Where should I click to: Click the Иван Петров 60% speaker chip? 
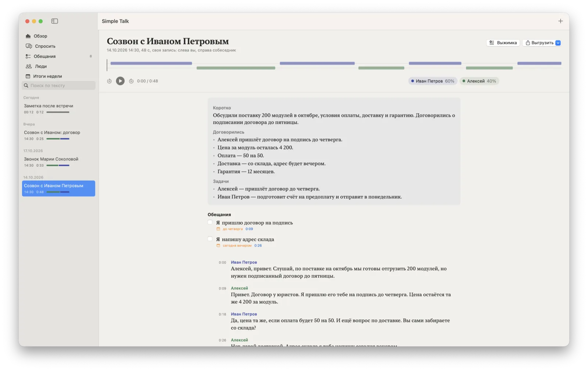[433, 81]
